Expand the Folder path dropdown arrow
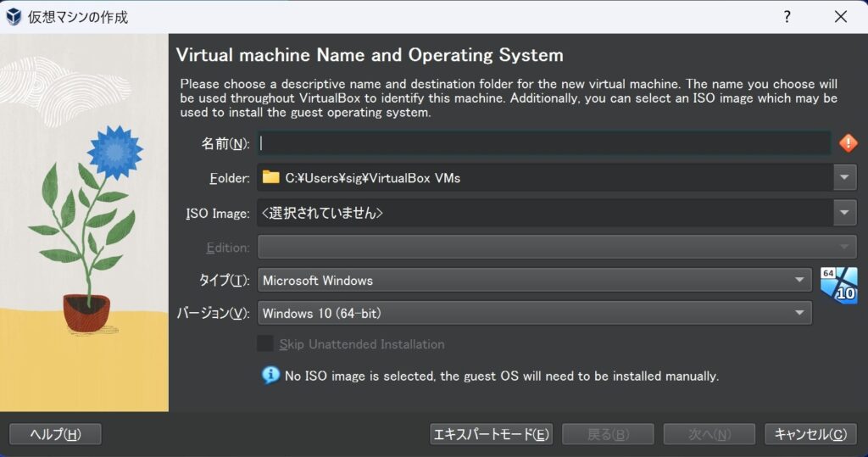The image size is (868, 457). click(x=844, y=177)
